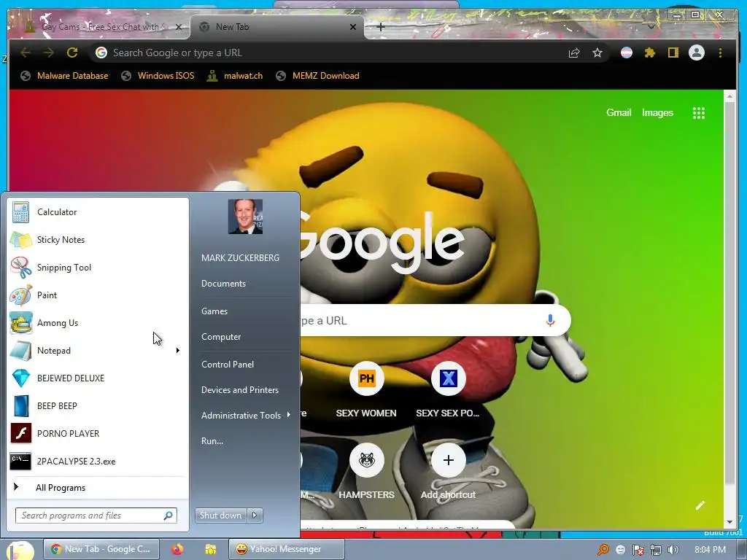Open the volume speaker tray icon
The height and width of the screenshot is (560, 747).
[x=673, y=550]
